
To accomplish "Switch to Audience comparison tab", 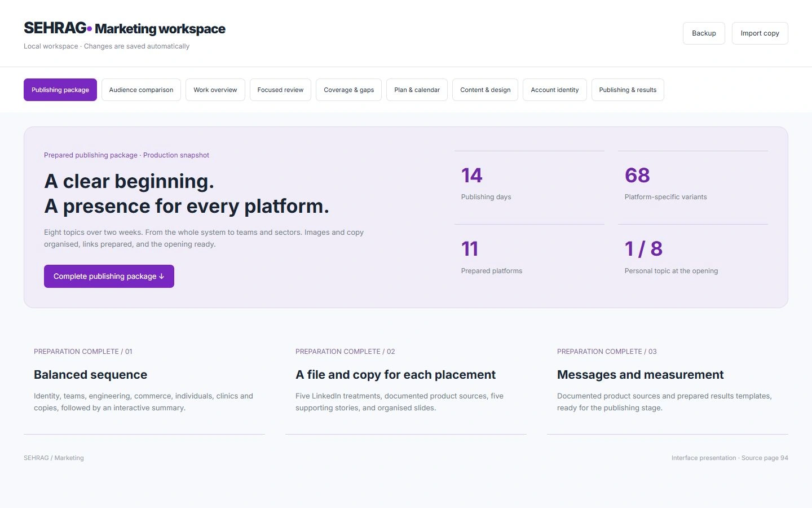I will pos(141,90).
